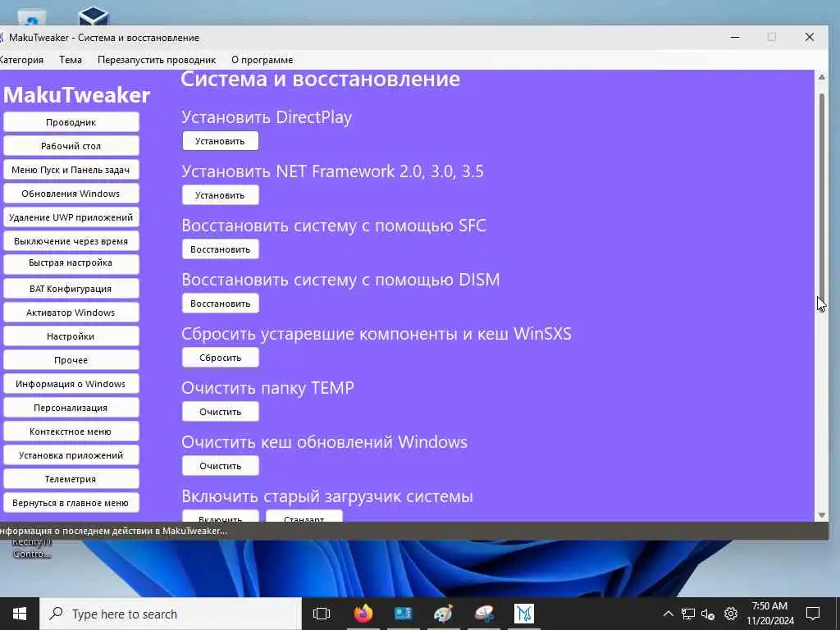Screen dimensions: 840x630
Task: Click 'Система и восстановление' page heading
Action: tap(321, 79)
